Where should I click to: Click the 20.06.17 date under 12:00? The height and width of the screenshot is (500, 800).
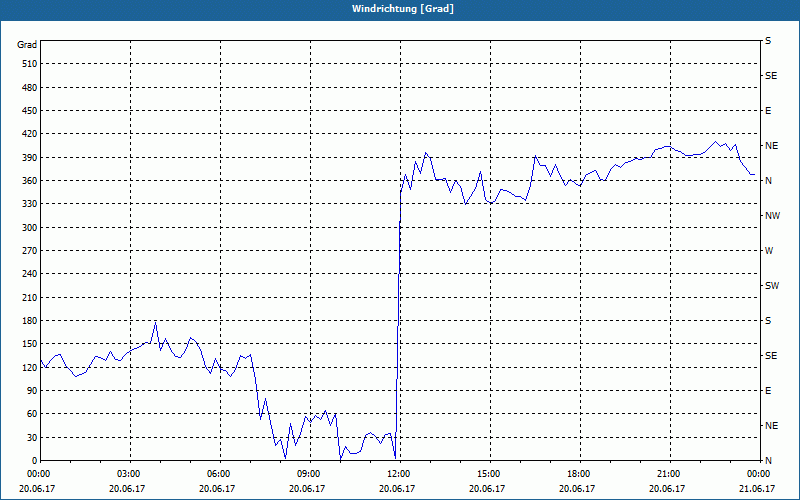397,489
